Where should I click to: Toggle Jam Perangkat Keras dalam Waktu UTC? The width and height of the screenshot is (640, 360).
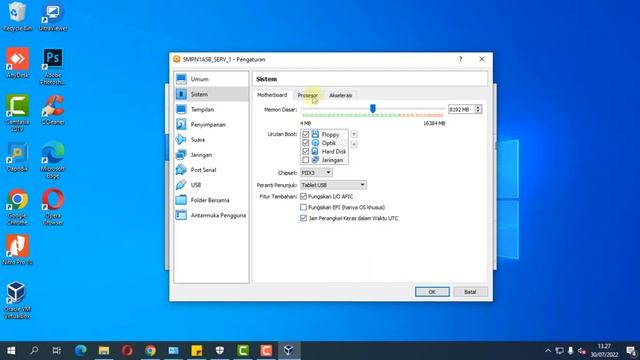[x=303, y=218]
